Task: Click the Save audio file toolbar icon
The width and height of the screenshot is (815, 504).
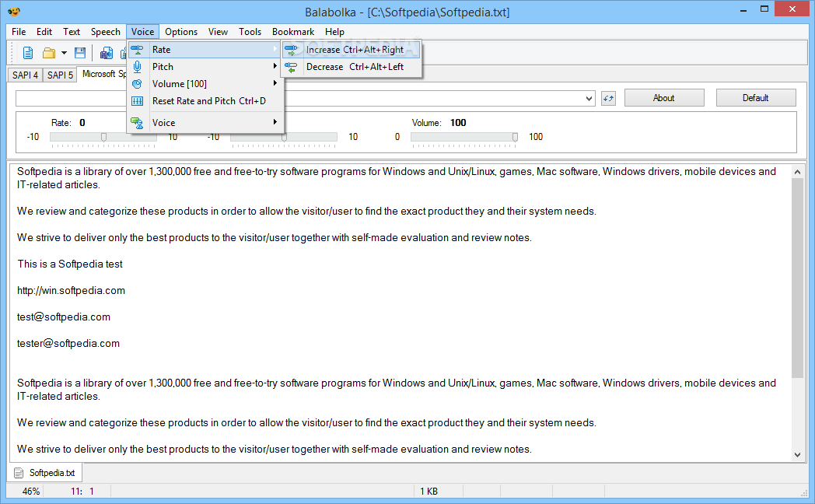Action: (x=107, y=52)
